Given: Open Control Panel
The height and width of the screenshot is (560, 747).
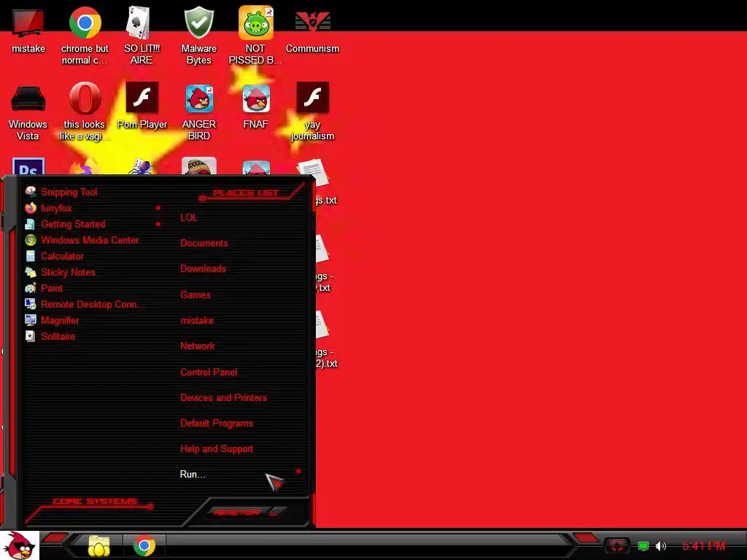Looking at the screenshot, I should [209, 372].
